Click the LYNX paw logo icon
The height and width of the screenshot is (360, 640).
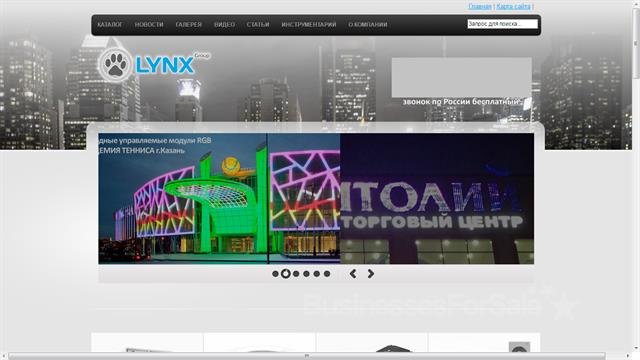[115, 64]
